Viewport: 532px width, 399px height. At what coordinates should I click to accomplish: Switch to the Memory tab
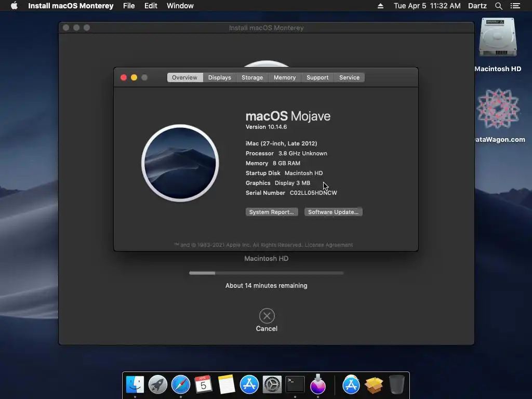(285, 77)
